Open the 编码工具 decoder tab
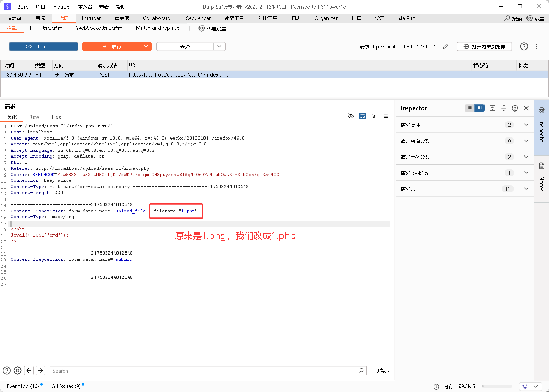549x392 pixels. tap(234, 18)
